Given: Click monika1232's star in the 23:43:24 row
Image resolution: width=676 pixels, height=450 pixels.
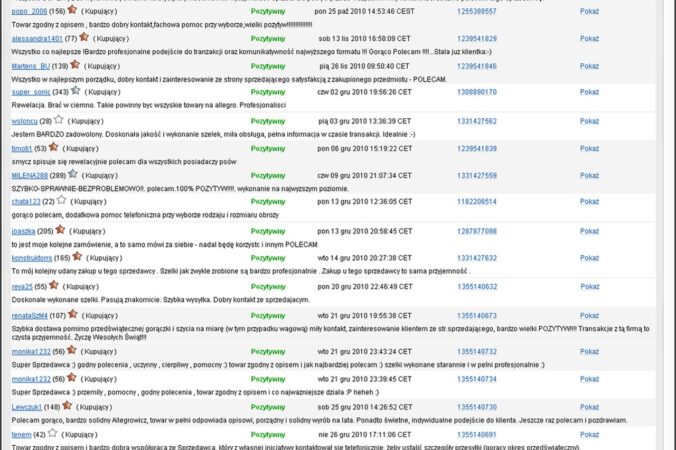Looking at the screenshot, I should click(x=72, y=350).
